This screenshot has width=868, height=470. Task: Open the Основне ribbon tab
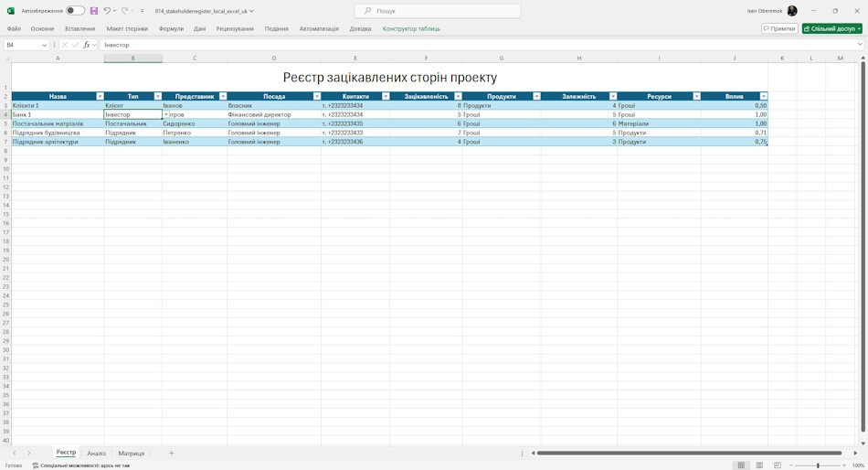(x=43, y=29)
